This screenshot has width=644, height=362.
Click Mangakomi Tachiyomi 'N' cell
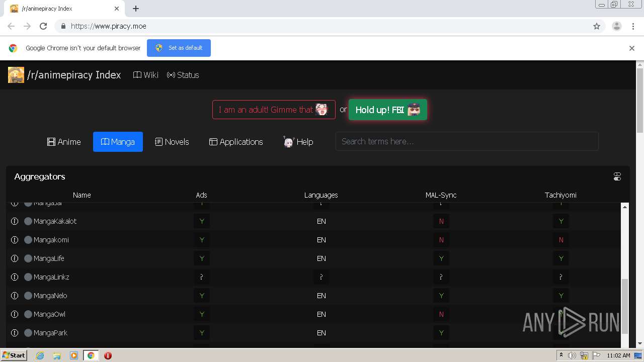pos(561,240)
